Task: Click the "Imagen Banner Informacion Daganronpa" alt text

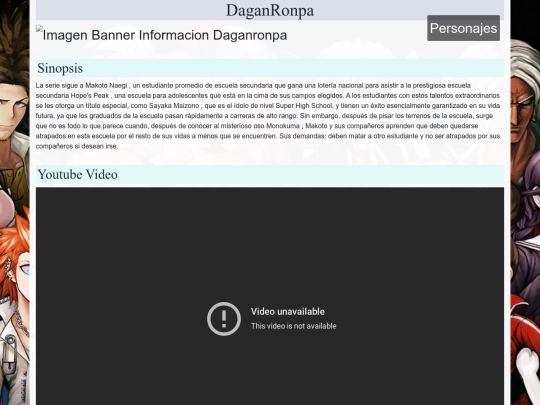Action: [x=165, y=35]
